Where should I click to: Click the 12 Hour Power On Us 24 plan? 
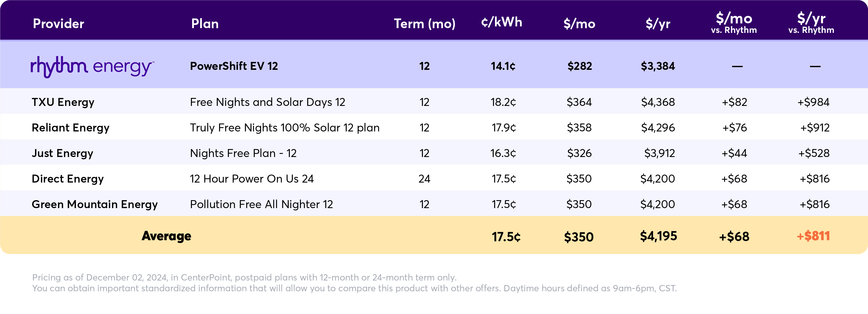(x=251, y=179)
